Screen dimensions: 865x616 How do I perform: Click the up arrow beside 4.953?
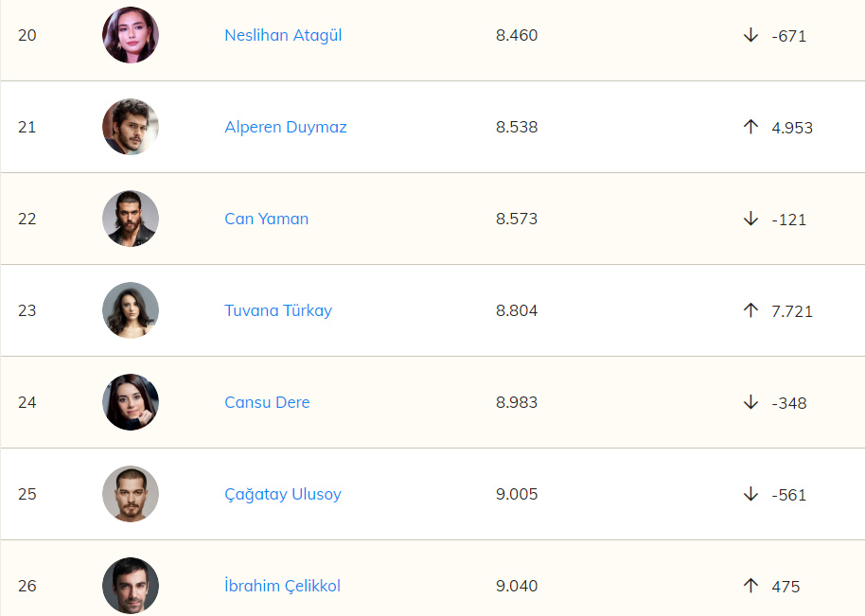click(750, 127)
